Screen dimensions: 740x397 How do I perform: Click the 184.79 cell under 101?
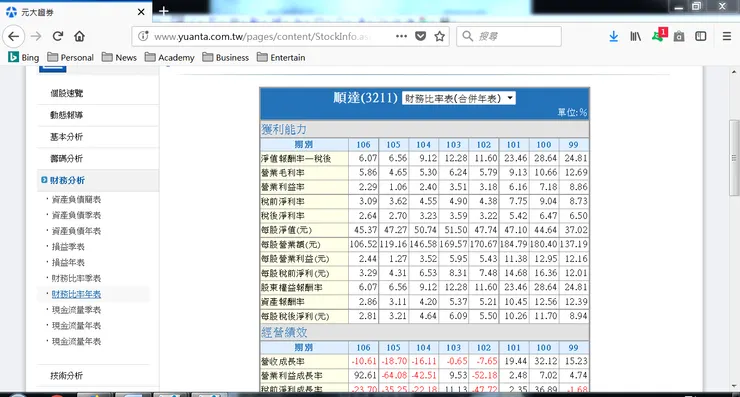[513, 245]
